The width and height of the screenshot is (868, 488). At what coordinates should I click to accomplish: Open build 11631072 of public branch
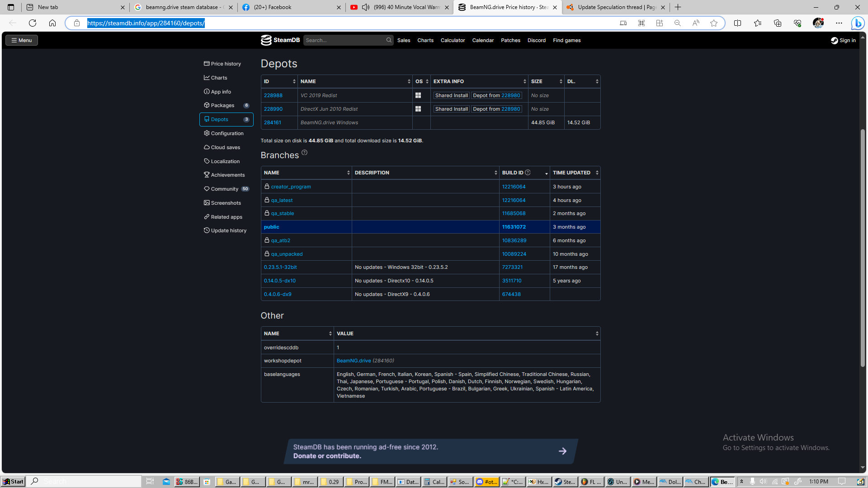[514, 227]
